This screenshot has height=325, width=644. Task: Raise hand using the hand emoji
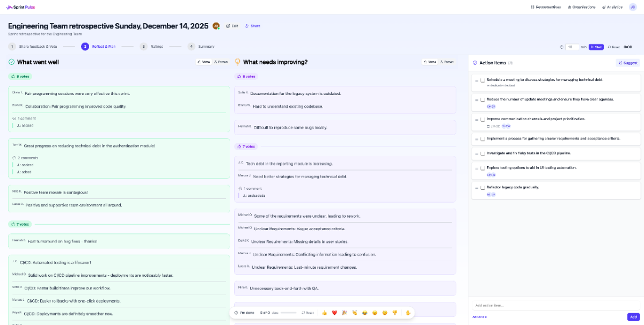(x=408, y=313)
